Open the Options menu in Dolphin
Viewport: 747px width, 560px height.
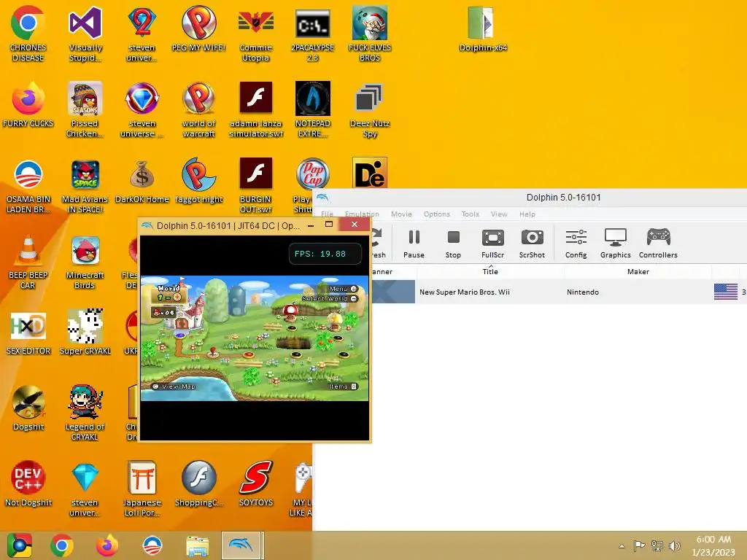point(436,214)
